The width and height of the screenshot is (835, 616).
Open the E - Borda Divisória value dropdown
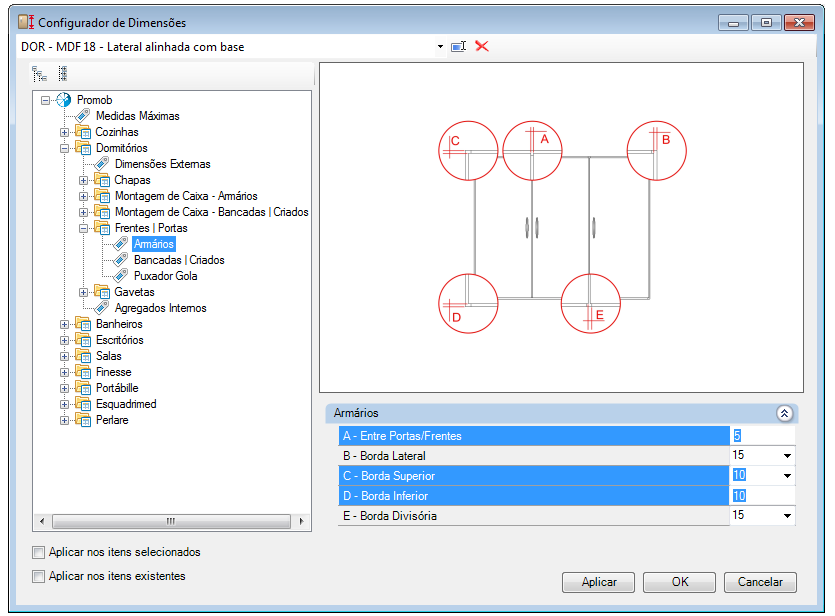[787, 515]
